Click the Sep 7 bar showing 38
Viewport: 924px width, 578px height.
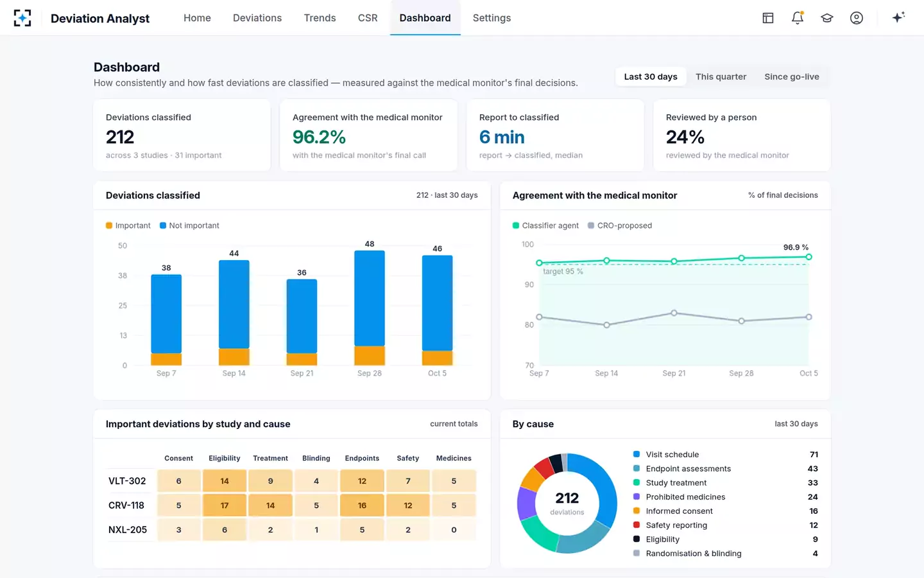(166, 320)
